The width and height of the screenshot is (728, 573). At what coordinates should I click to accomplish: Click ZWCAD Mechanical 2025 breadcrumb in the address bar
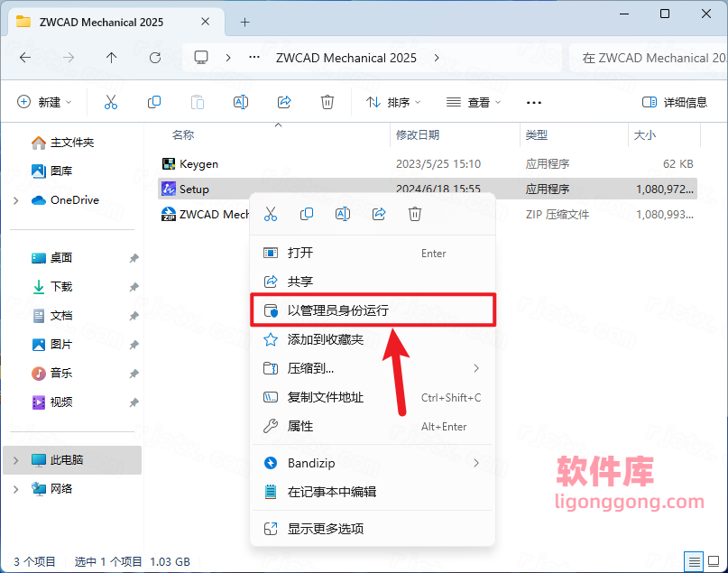(346, 58)
